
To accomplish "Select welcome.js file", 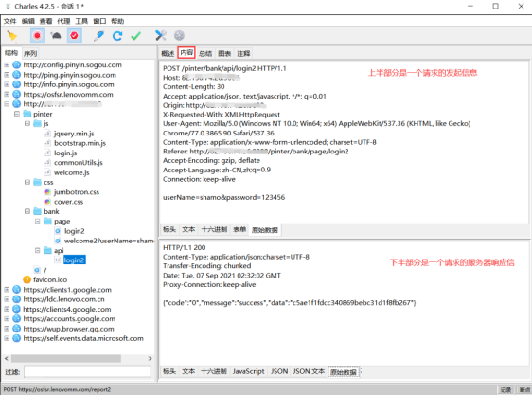I will coord(72,172).
